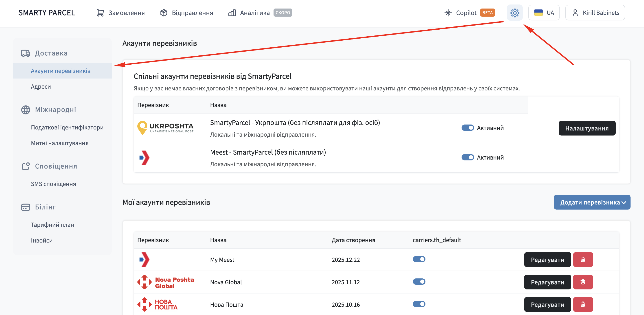Toggle the Ukrposhta shared account active switch
This screenshot has width=644, height=315.
coord(467,128)
